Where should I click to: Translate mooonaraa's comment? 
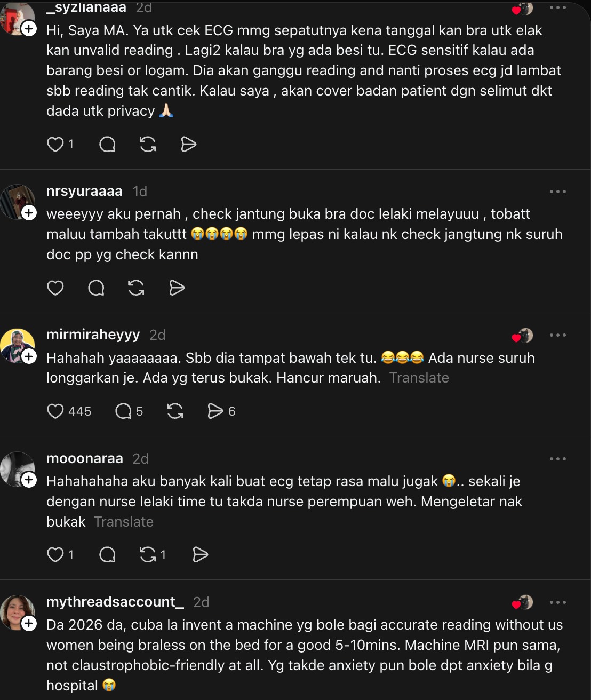pyautogui.click(x=123, y=522)
